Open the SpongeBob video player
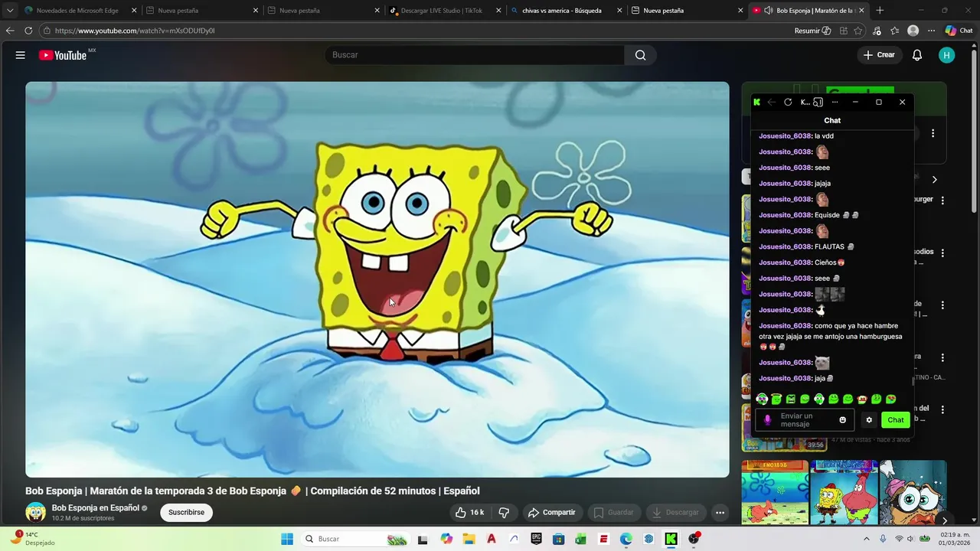Image resolution: width=980 pixels, height=551 pixels. click(x=377, y=279)
